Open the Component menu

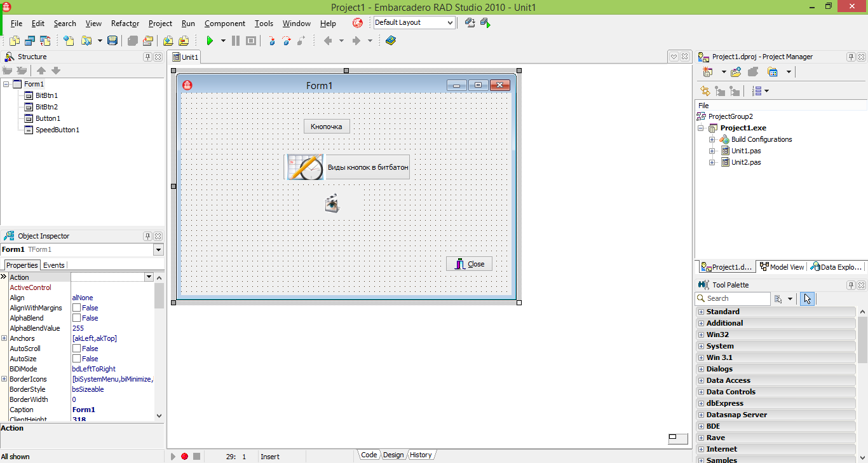tap(225, 24)
